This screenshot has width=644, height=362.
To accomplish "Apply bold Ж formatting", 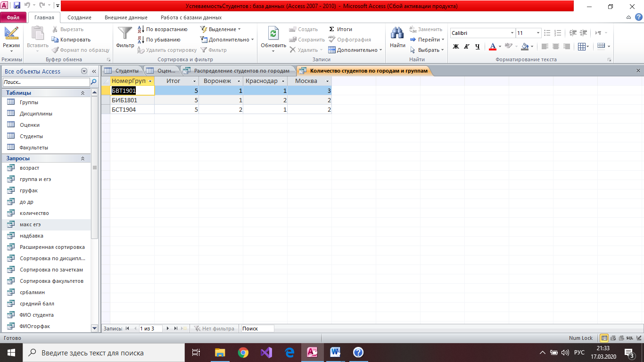I will [456, 47].
